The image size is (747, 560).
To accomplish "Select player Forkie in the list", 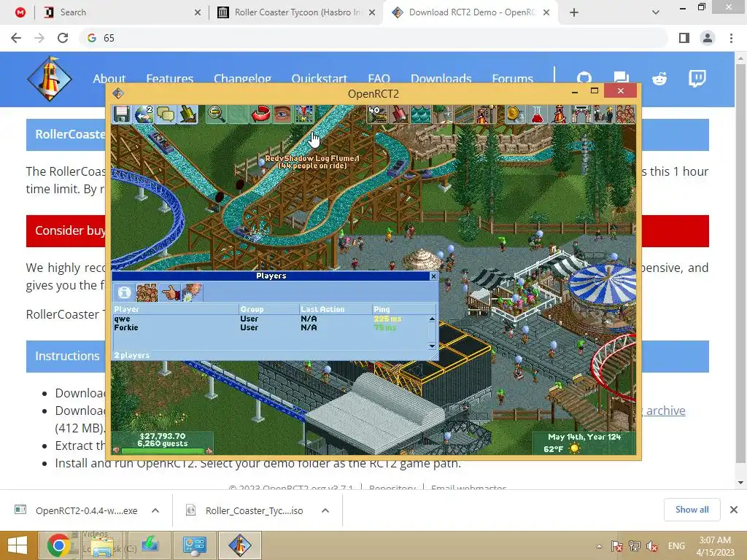I will (x=270, y=327).
